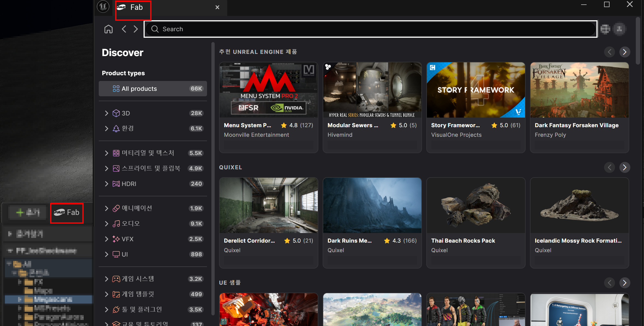
Task: Go forward with the right arrow
Action: (x=136, y=29)
